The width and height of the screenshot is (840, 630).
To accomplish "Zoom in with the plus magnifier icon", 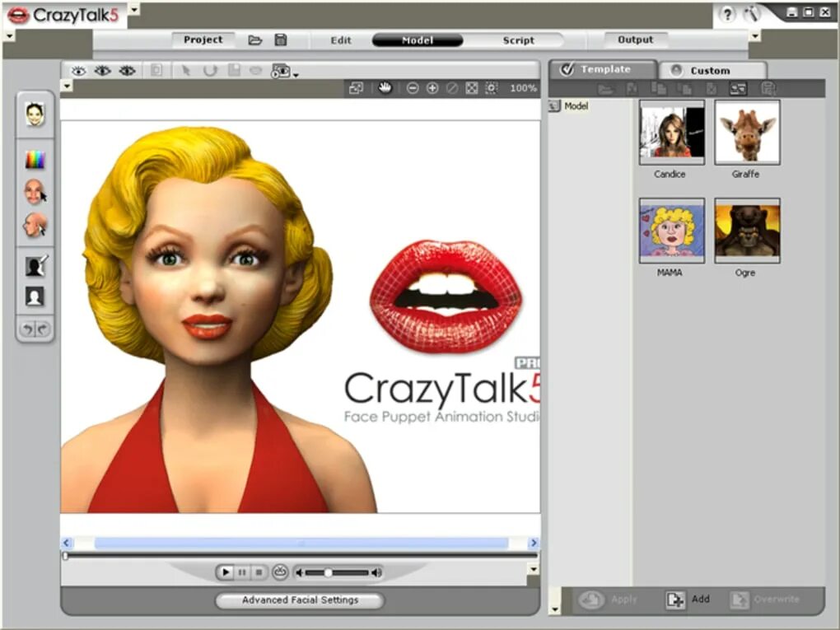I will (x=432, y=88).
